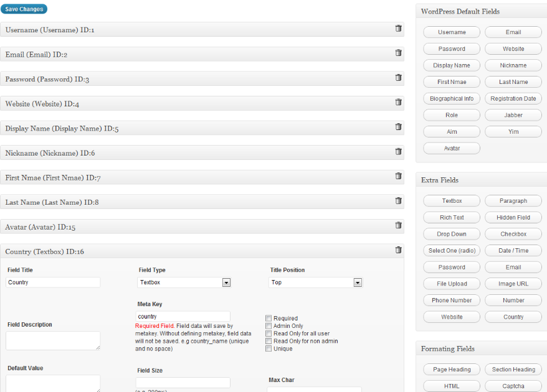Insert a File Upload extra field
The image size is (547, 392).
pyautogui.click(x=452, y=284)
